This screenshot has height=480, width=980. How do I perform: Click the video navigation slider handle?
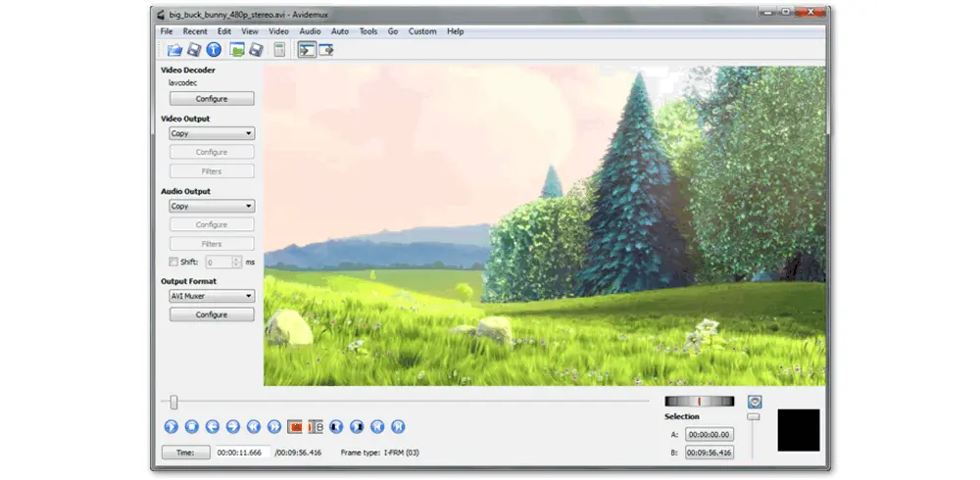pos(174,402)
